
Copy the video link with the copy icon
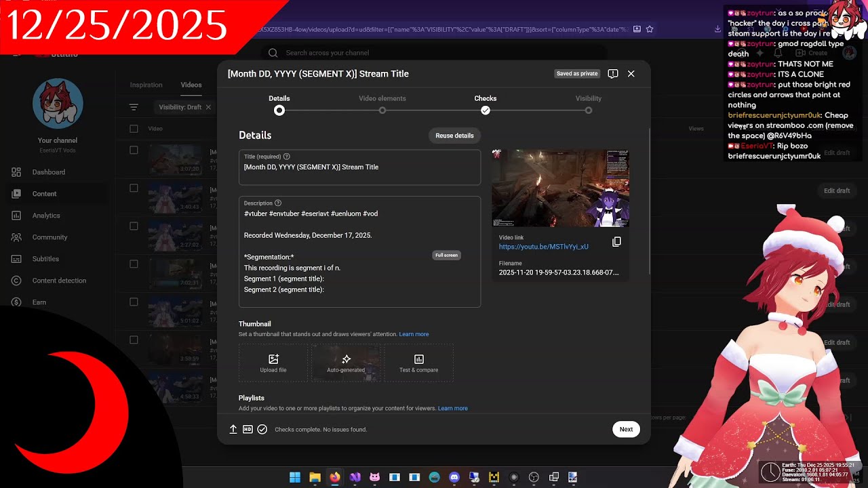[616, 242]
